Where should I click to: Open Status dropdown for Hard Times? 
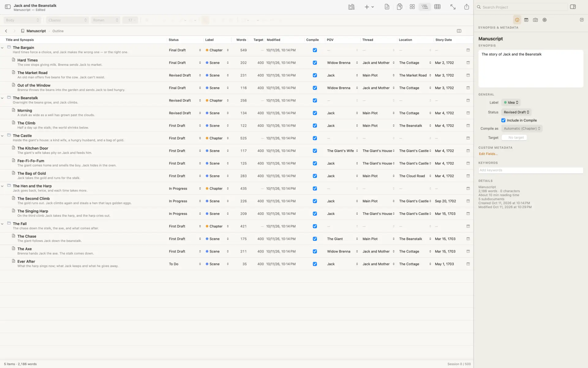(x=185, y=63)
